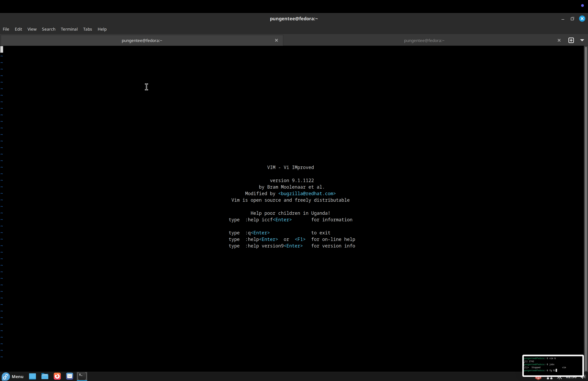Open the Fedora Menu button

click(13, 376)
